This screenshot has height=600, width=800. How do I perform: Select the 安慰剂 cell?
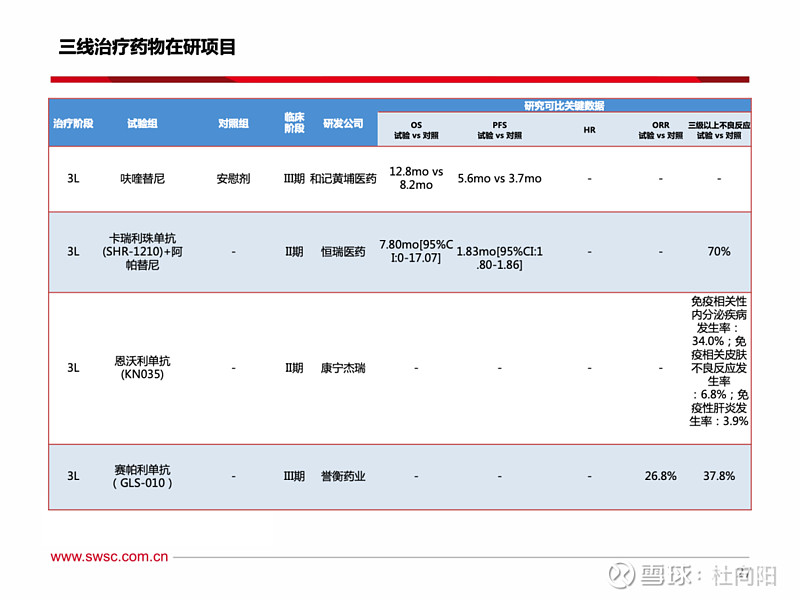233,179
